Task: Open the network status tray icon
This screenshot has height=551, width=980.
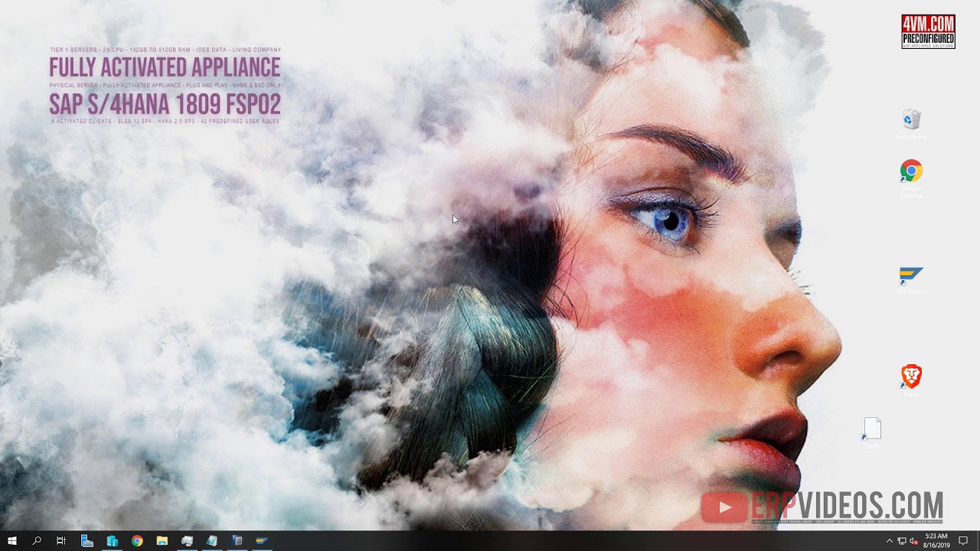Action: tap(902, 540)
